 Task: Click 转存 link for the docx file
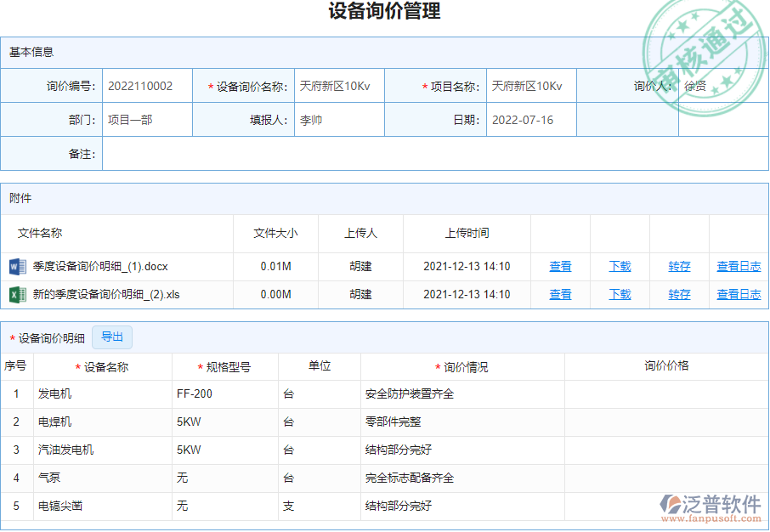[x=679, y=266]
